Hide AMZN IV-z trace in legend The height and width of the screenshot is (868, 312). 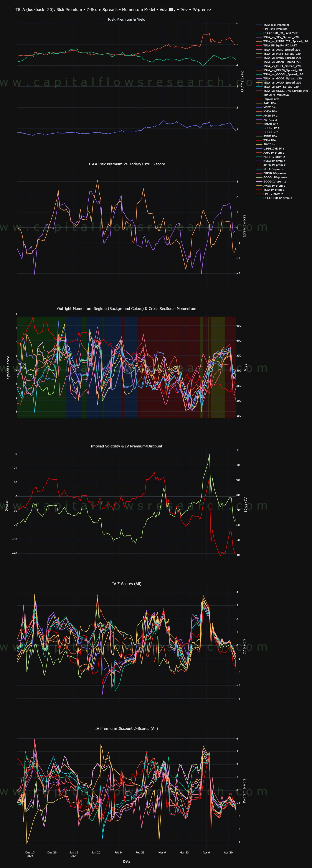266,116
